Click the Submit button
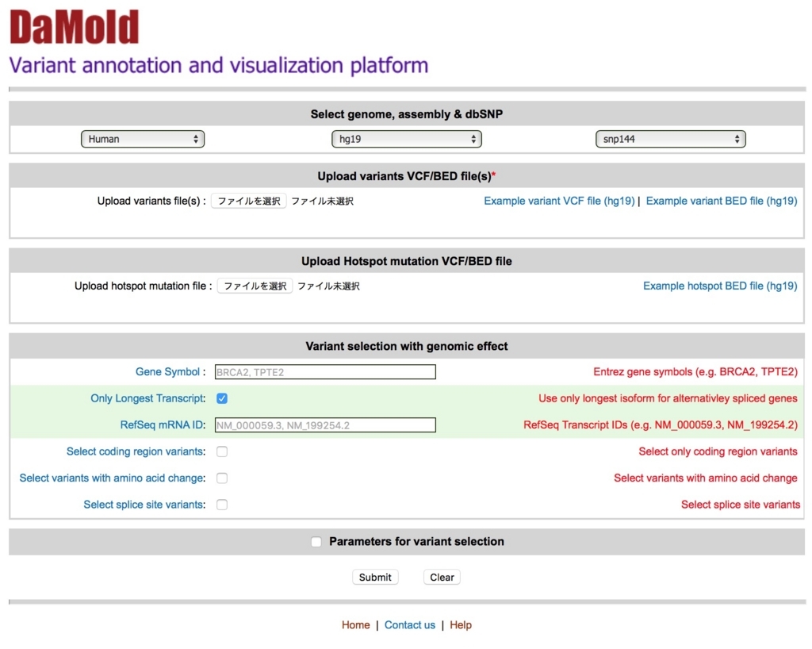The image size is (812, 649). 375,577
